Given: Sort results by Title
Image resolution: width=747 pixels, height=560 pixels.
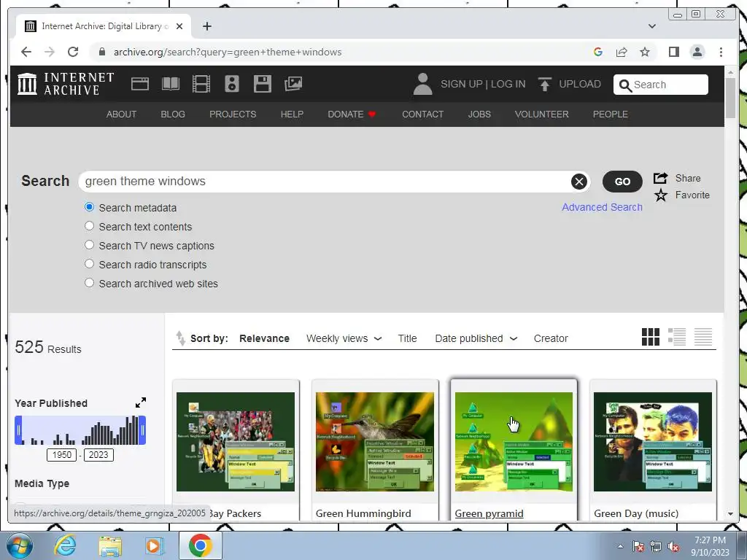Looking at the screenshot, I should [x=407, y=338].
